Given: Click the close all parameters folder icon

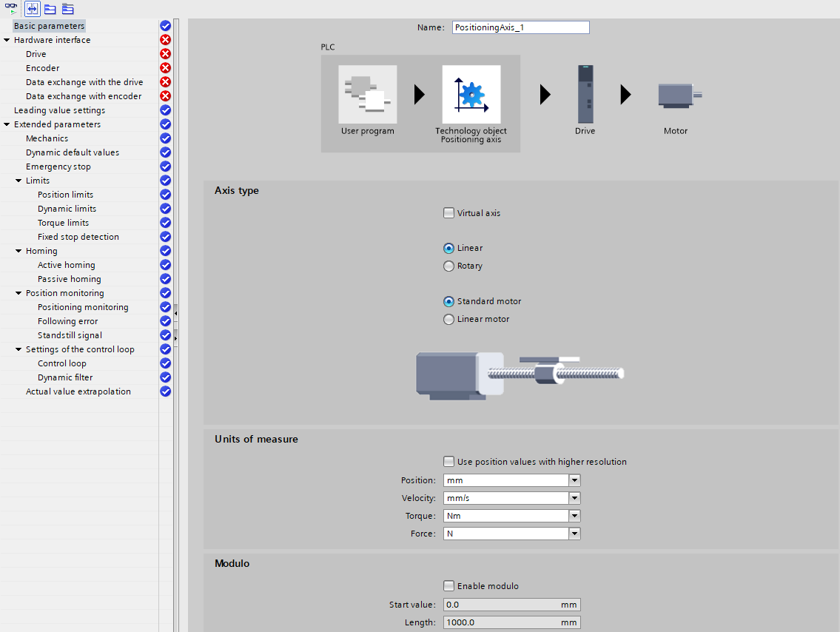Looking at the screenshot, I should [x=67, y=9].
